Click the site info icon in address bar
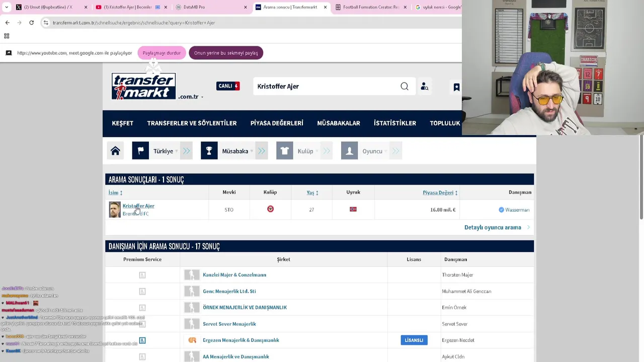Image resolution: width=644 pixels, height=362 pixels. [46, 23]
